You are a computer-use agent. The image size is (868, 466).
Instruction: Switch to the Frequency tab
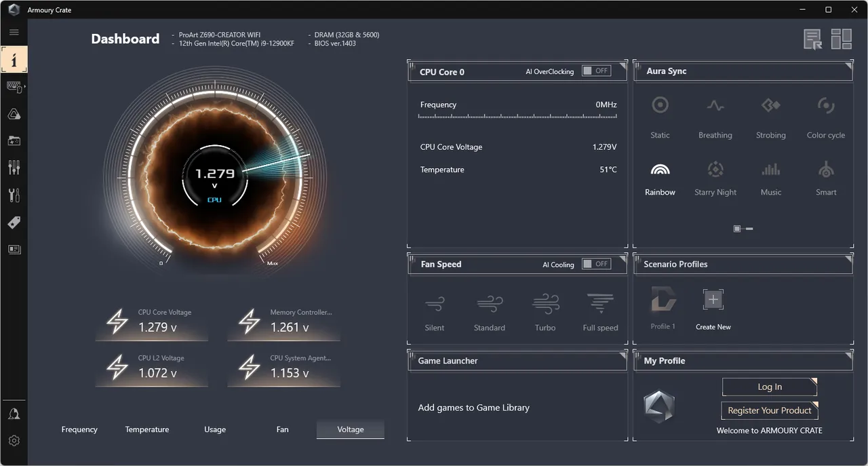pyautogui.click(x=79, y=429)
